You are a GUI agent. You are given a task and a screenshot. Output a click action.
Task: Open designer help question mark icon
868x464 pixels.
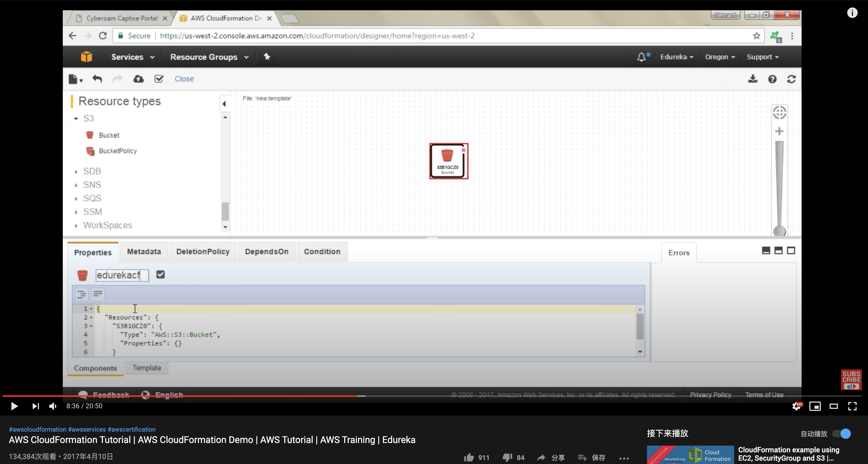click(772, 79)
